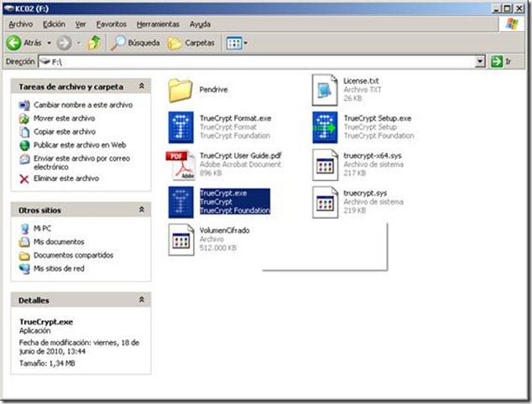Click the green Atrás back arrow icon
Image resolution: width=532 pixels, height=404 pixels.
coord(13,43)
